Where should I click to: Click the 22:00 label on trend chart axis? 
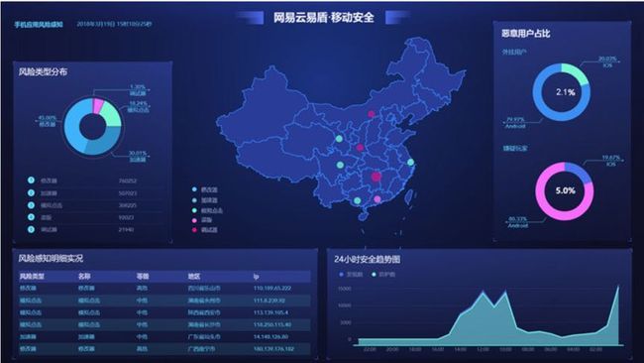[x=370, y=349]
